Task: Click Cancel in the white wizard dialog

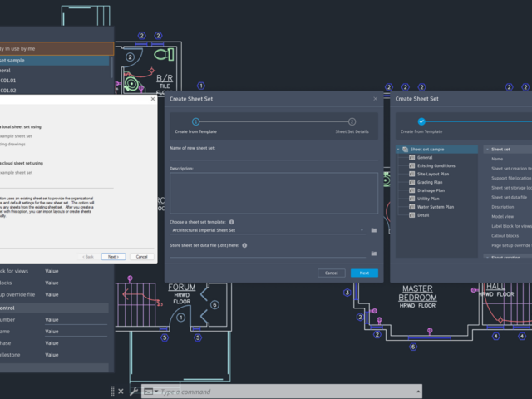Action: point(140,257)
